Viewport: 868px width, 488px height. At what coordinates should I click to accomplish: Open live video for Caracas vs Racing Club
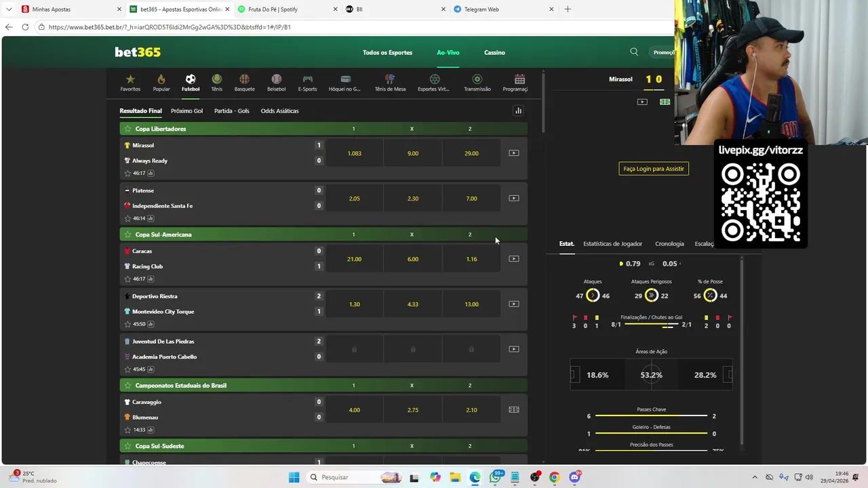tap(514, 259)
